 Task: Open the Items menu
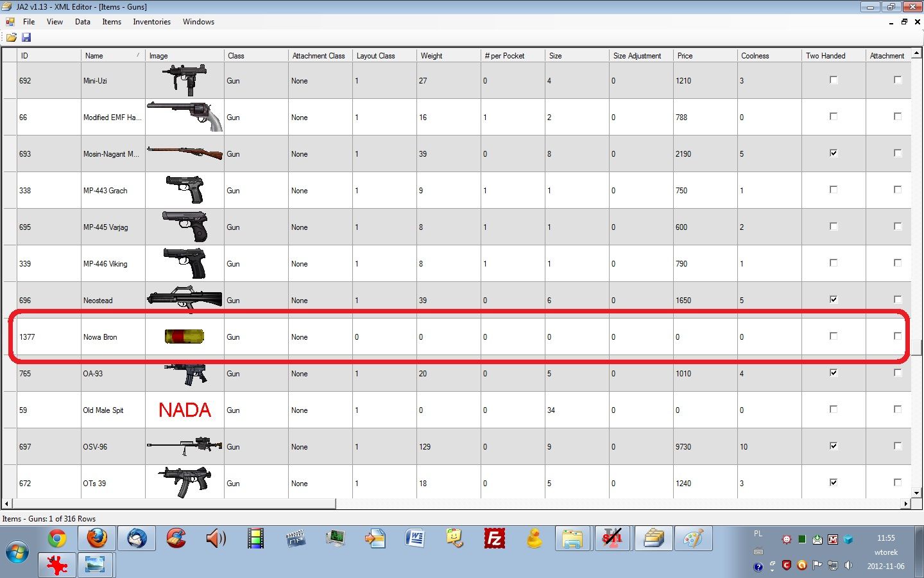112,22
